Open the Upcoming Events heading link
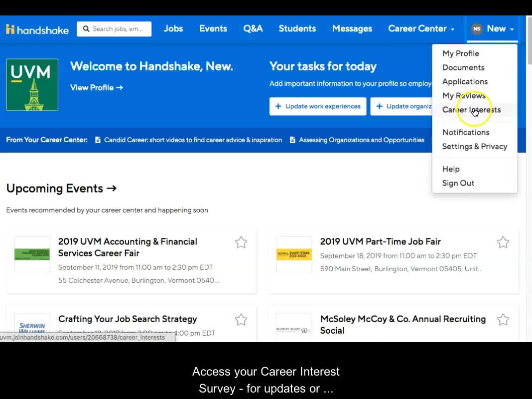This screenshot has width=532, height=399. click(x=61, y=189)
